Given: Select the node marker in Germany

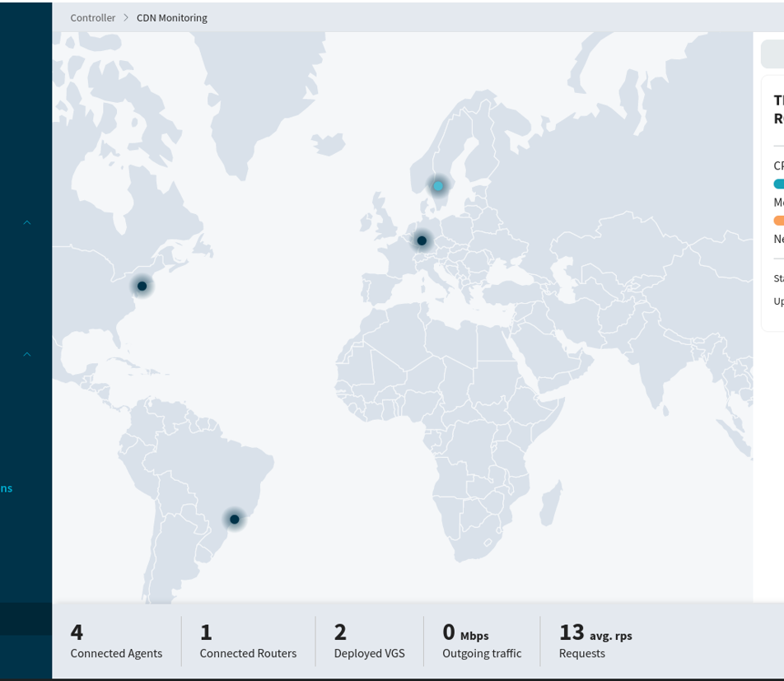Looking at the screenshot, I should 422,240.
